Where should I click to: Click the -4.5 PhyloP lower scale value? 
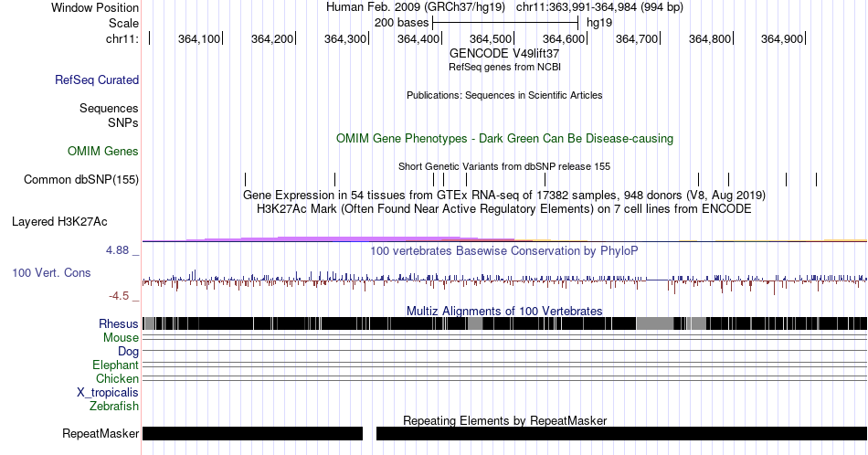click(x=119, y=296)
